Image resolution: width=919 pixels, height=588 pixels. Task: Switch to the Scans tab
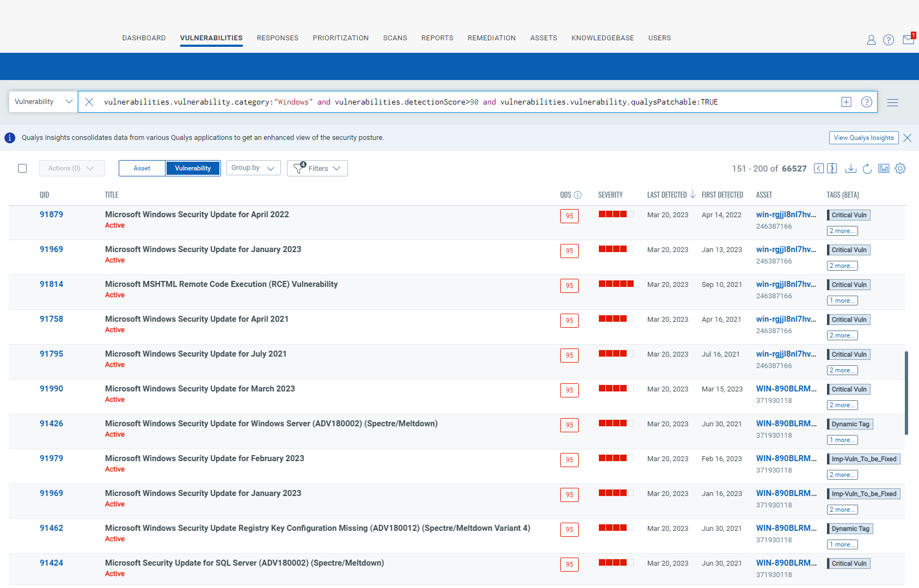click(395, 38)
